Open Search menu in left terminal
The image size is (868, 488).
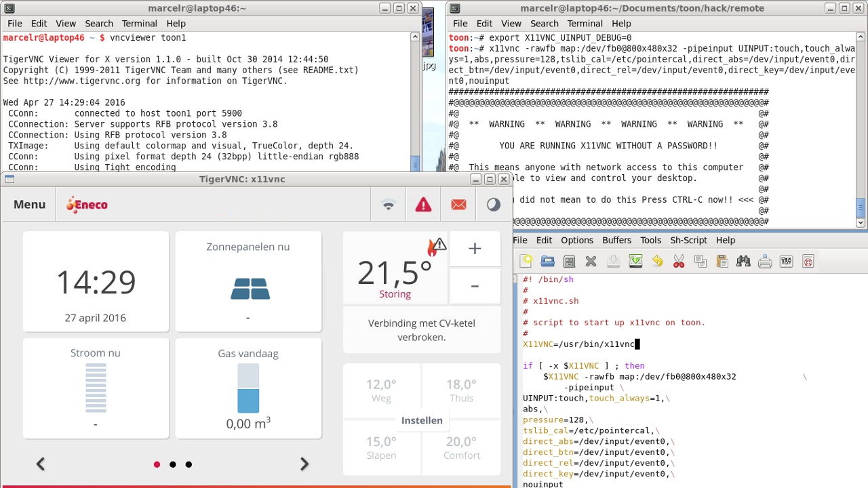pos(99,23)
